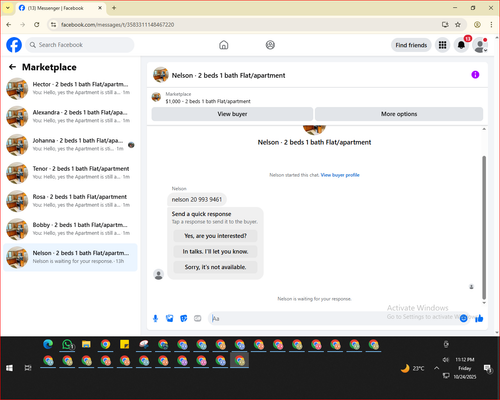This screenshot has height=400, width=500.
Task: Open the Chrome three-dot menu
Action: tap(491, 25)
